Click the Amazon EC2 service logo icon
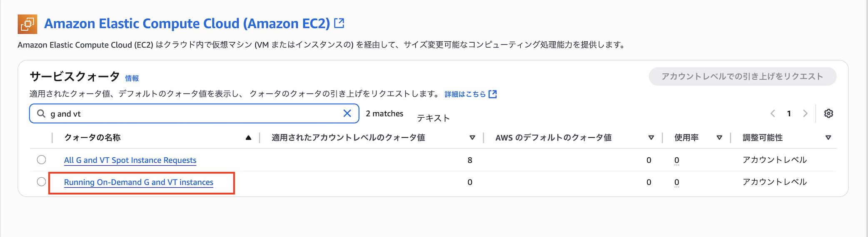The height and width of the screenshot is (237, 868). coord(27,24)
